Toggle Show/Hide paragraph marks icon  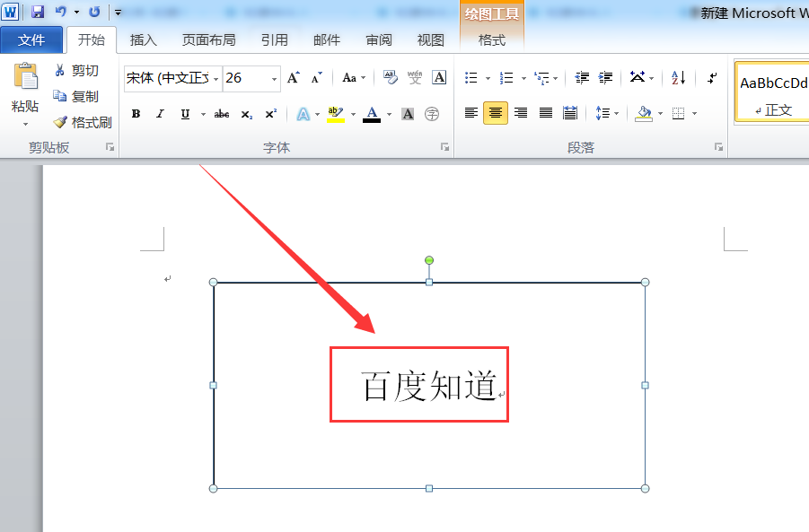pyautogui.click(x=713, y=78)
